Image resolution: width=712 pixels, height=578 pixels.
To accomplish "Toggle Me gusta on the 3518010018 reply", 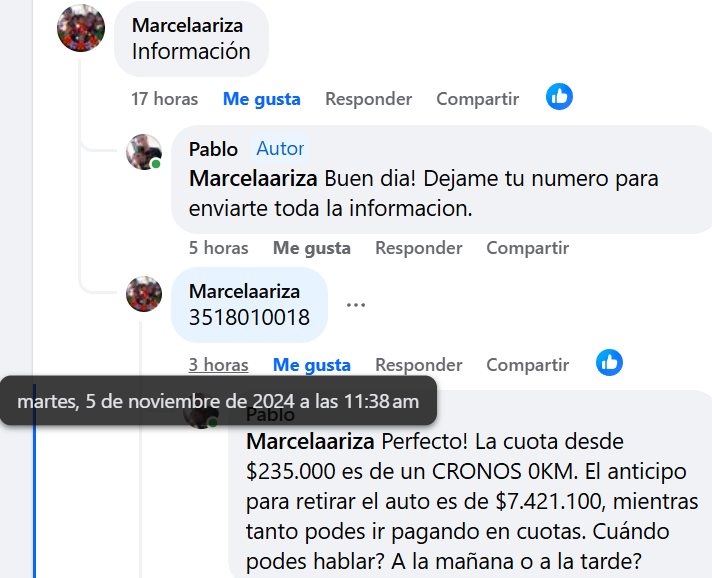I will [x=312, y=365].
